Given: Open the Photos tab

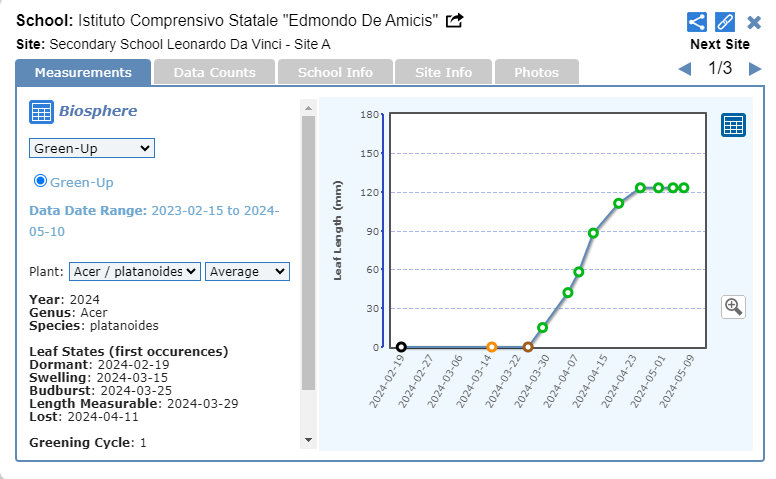Looking at the screenshot, I should point(536,72).
